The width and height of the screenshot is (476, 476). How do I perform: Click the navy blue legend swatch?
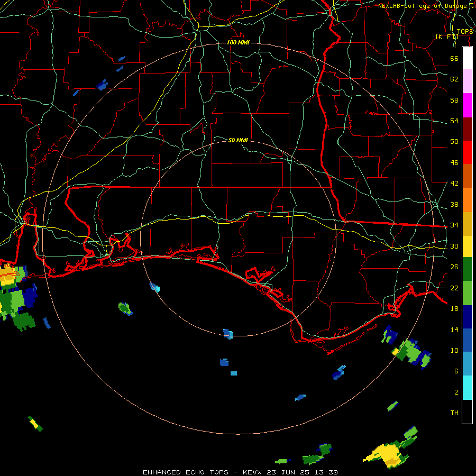(467, 317)
